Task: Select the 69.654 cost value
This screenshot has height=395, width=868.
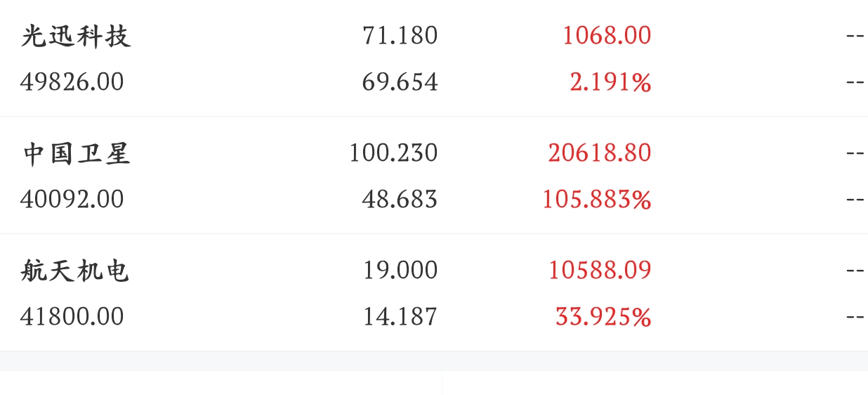Action: (400, 82)
